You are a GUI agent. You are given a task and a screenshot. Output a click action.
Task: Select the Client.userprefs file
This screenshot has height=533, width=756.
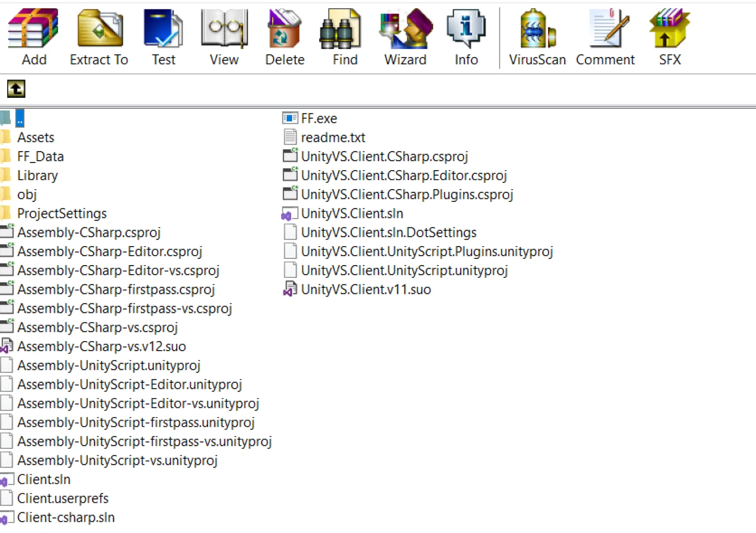(x=63, y=499)
